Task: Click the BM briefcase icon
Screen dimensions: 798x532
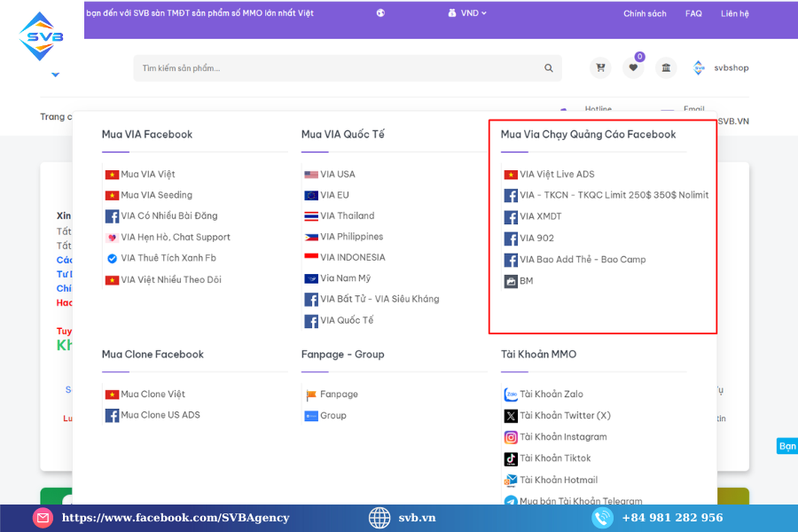Action: coord(511,281)
